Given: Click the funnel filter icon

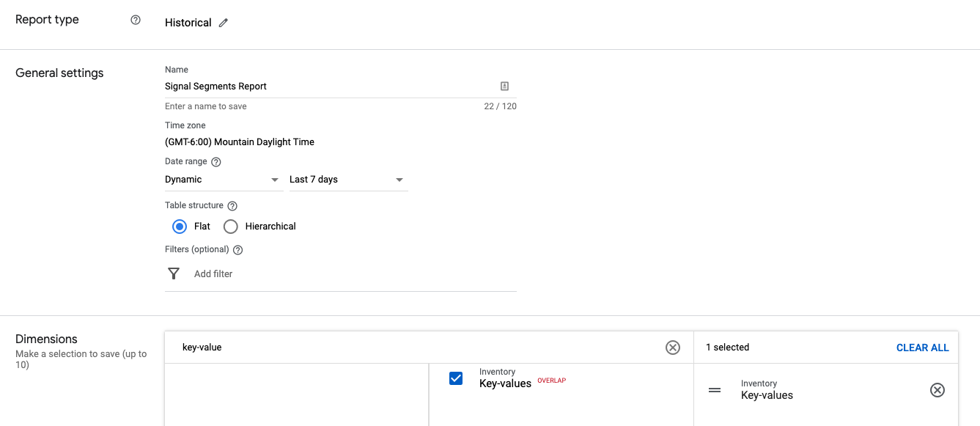Looking at the screenshot, I should click(174, 273).
